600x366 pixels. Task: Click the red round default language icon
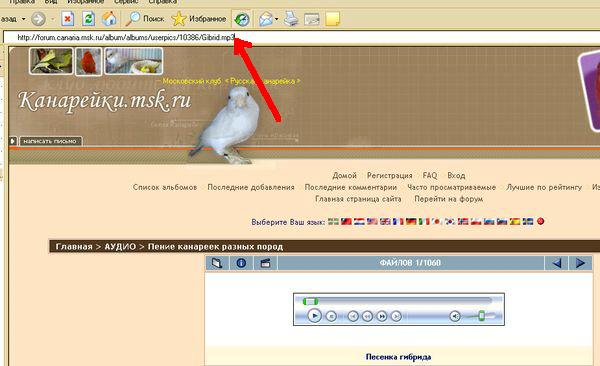540,221
